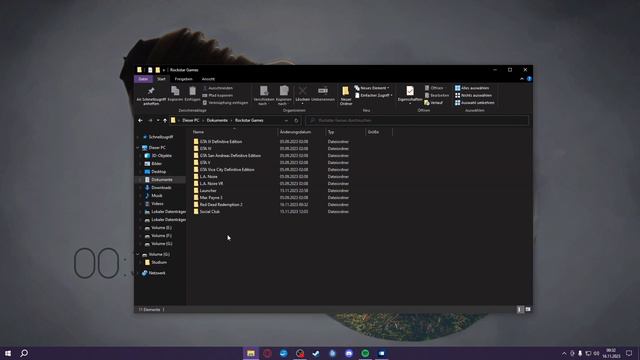Click the Kopieren button in Zwischenablage group
Image resolution: width=640 pixels, height=360 pixels.
(175, 93)
